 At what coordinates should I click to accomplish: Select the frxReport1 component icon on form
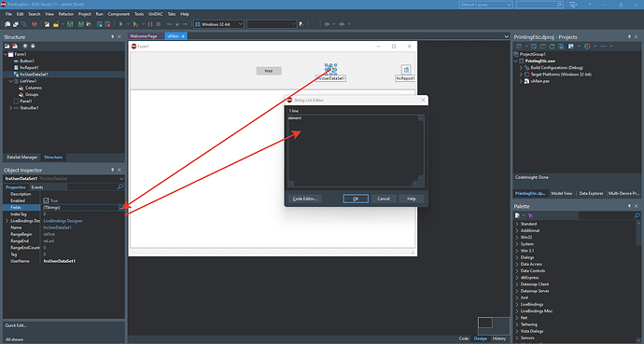coord(406,70)
